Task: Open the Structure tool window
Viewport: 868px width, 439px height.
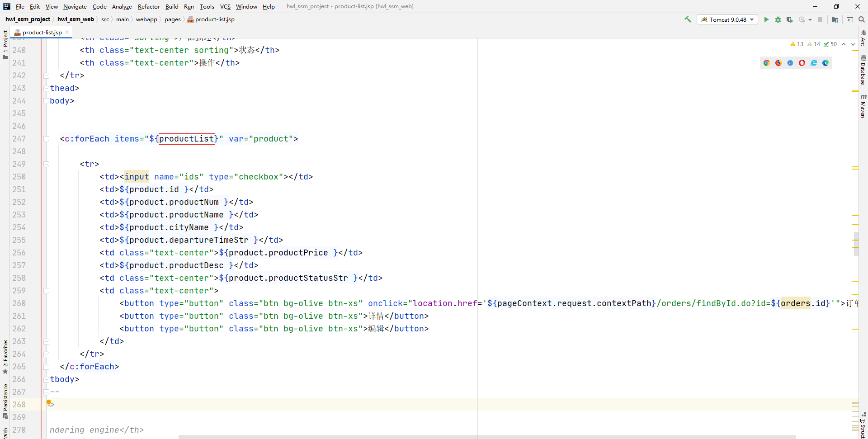Action: pyautogui.click(x=863, y=426)
